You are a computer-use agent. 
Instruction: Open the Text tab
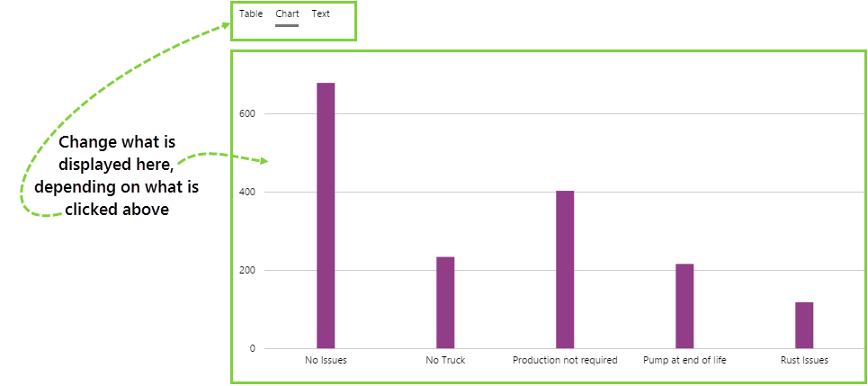click(320, 14)
